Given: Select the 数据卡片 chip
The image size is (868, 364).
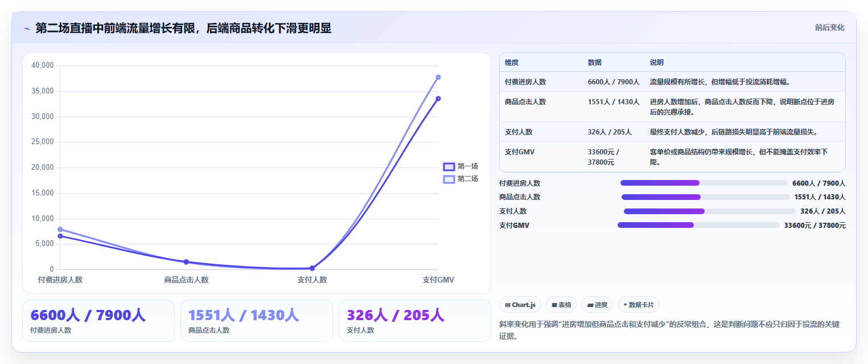Looking at the screenshot, I should point(639,305).
